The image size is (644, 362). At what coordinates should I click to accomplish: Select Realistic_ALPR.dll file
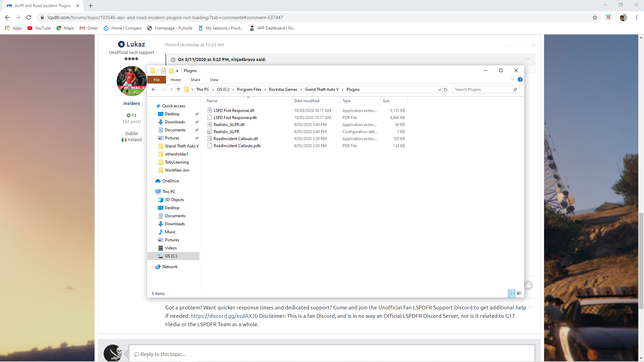pos(229,125)
